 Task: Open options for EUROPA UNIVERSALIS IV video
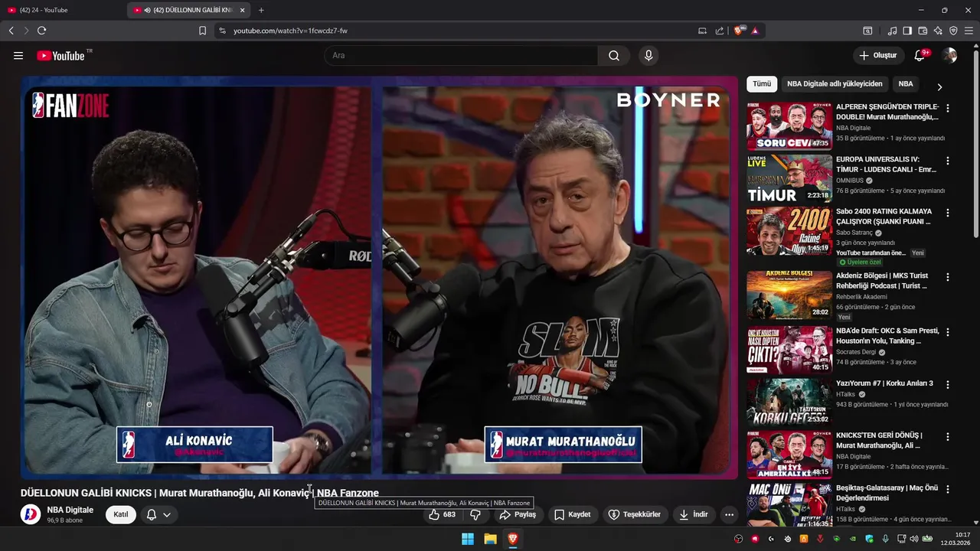(x=948, y=161)
